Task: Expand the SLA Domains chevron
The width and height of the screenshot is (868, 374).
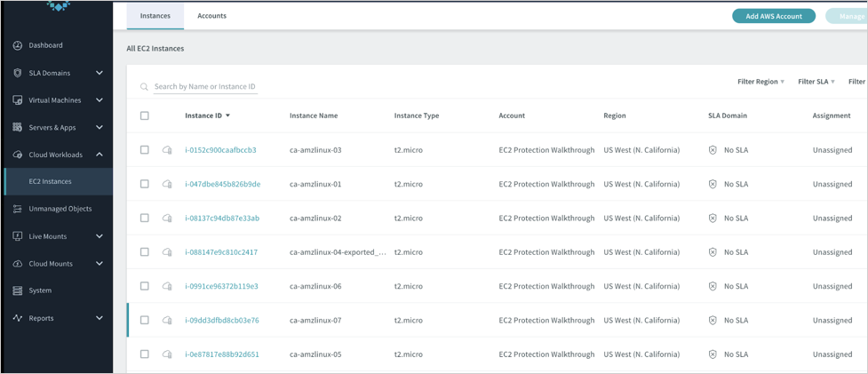Action: point(100,73)
